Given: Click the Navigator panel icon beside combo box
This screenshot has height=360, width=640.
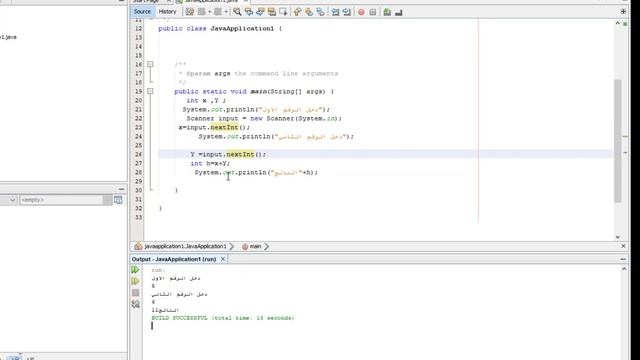Looking at the screenshot, I should pyautogui.click(x=118, y=200).
